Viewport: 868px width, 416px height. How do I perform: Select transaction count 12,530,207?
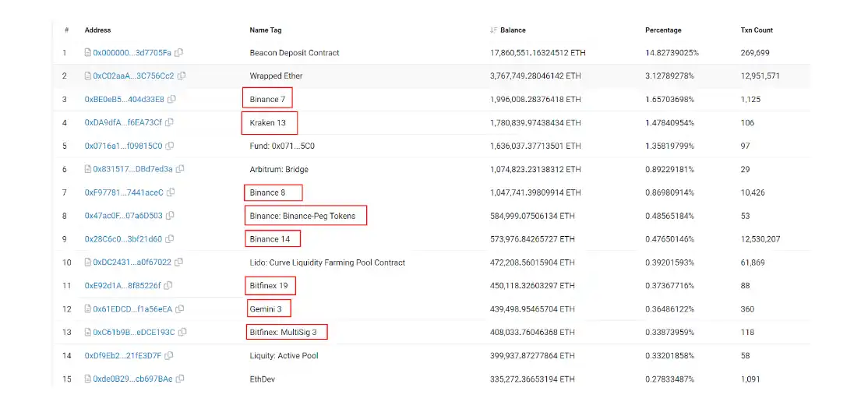coord(760,239)
